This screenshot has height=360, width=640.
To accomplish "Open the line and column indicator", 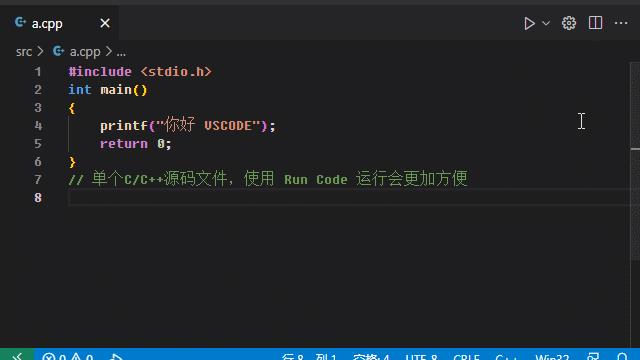I will click(x=309, y=356).
